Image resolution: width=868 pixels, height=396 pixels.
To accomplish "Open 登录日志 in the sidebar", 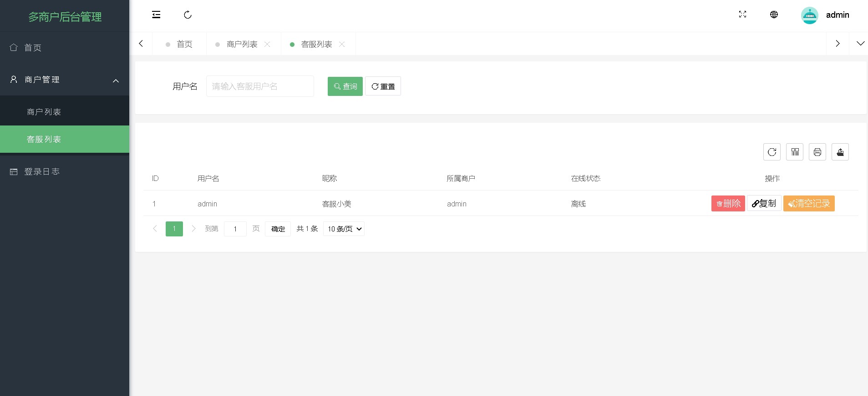I will coord(65,171).
